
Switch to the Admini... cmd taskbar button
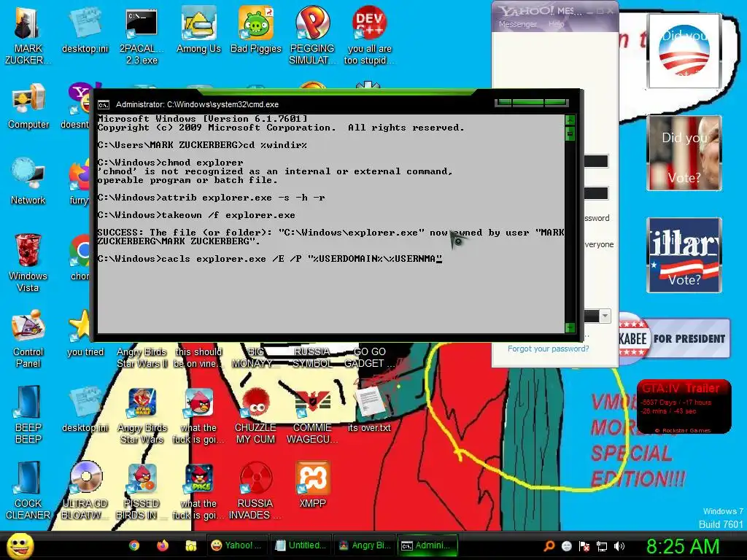tap(427, 545)
